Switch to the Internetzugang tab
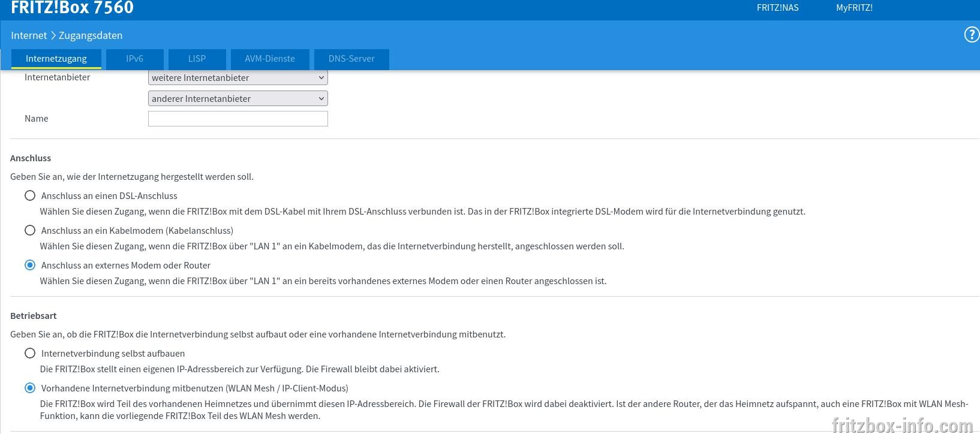Image resolution: width=980 pixels, height=434 pixels. pyautogui.click(x=56, y=59)
